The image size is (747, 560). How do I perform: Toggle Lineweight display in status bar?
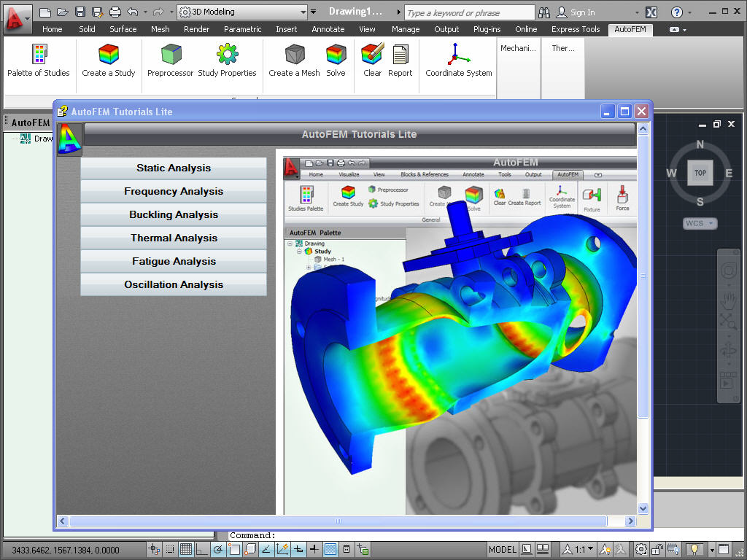(x=314, y=550)
